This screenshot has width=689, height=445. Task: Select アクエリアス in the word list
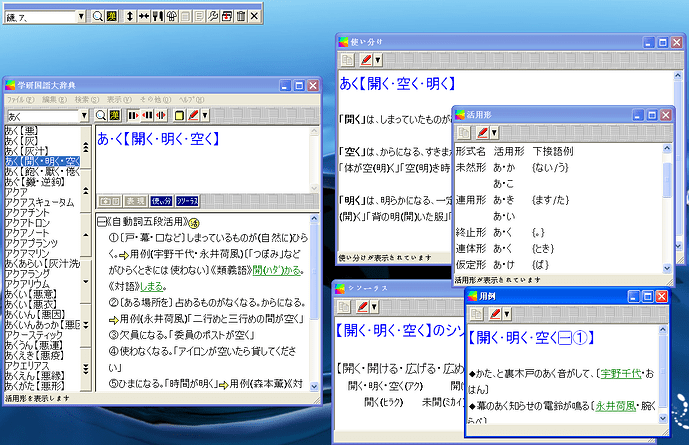click(x=27, y=366)
